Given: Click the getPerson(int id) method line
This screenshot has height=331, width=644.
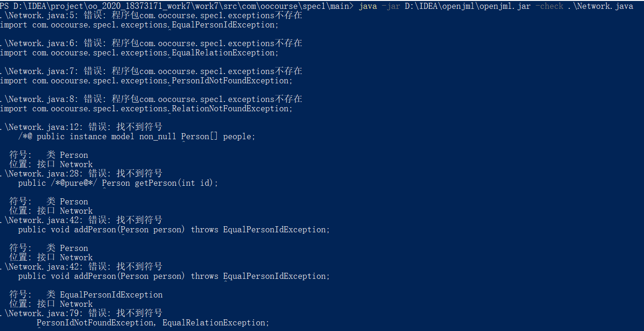Looking at the screenshot, I should 118,183.
